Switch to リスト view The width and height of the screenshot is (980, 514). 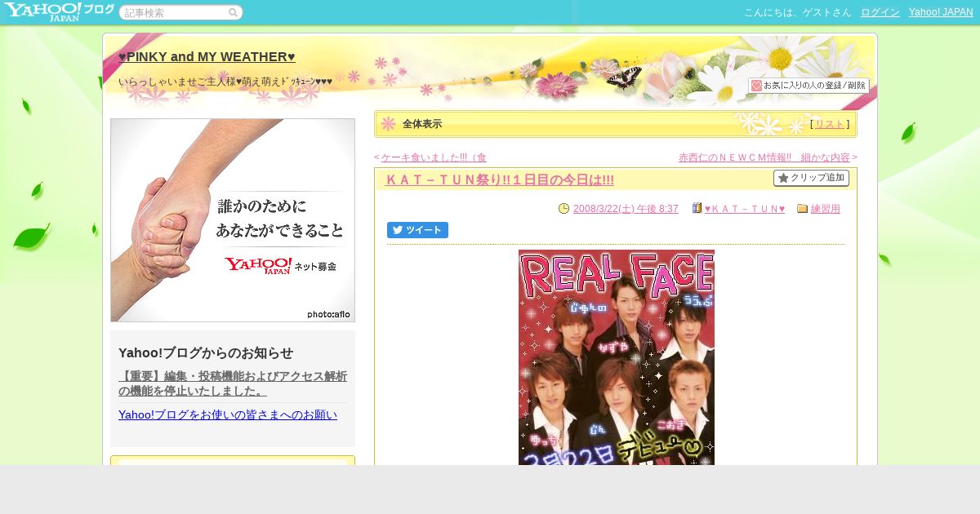(x=830, y=124)
